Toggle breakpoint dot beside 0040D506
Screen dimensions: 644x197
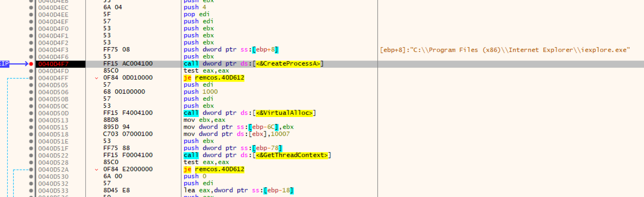[31, 92]
